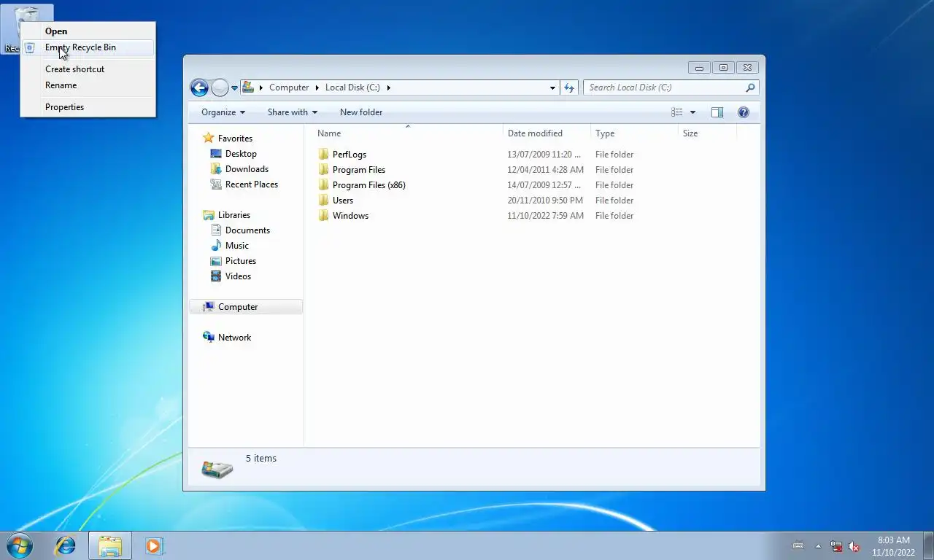Click the Explorer Forward arrow button
Image resolution: width=934 pixels, height=560 pixels.
point(220,87)
